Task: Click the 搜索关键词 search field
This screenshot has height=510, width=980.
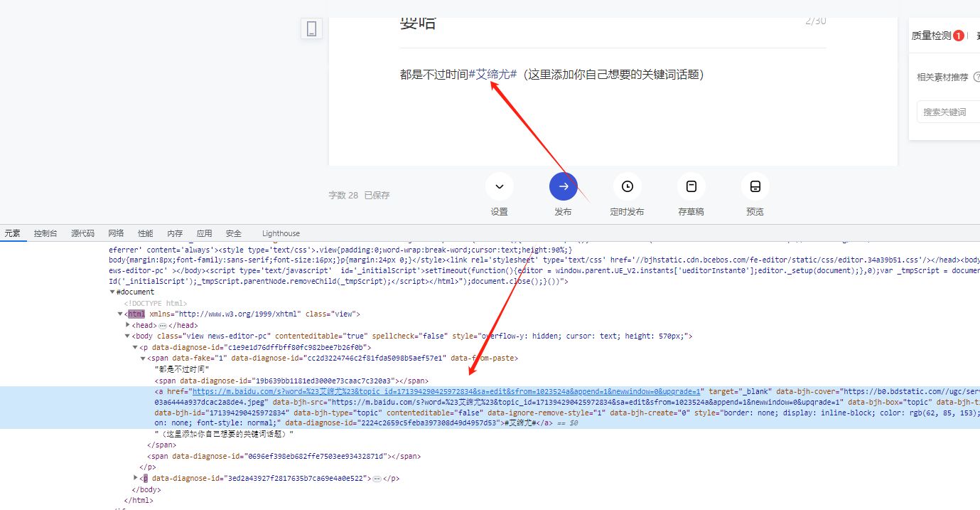Action: coord(948,112)
